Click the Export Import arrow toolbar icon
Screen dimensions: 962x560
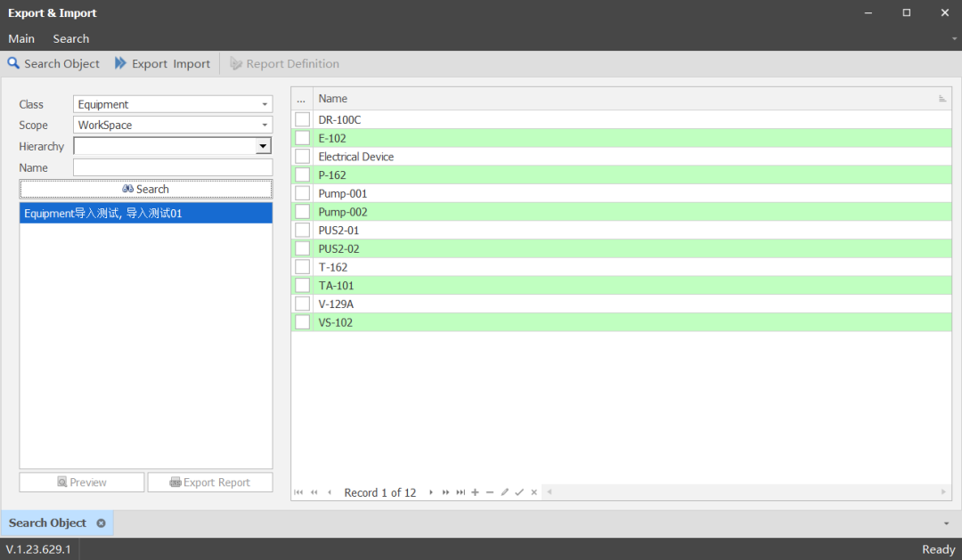click(x=120, y=63)
